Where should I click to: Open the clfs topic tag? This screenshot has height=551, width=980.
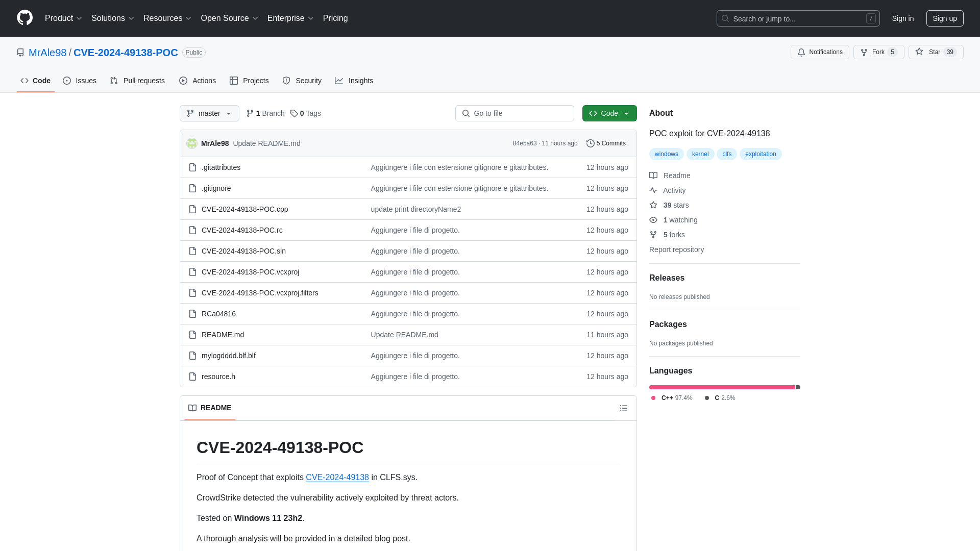pyautogui.click(x=727, y=154)
